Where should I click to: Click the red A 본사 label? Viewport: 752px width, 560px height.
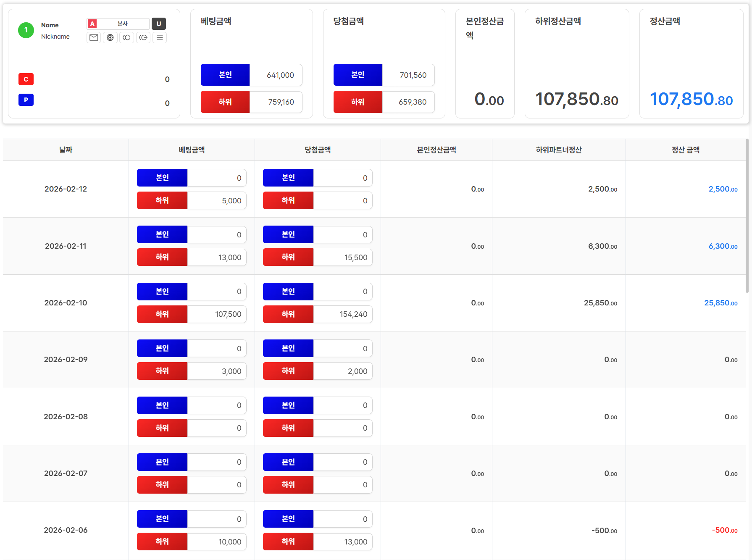point(118,24)
